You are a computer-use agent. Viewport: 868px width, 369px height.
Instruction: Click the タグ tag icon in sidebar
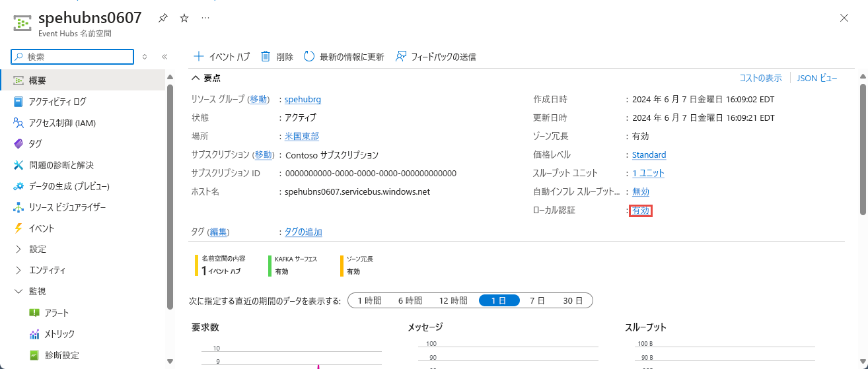[x=18, y=144]
